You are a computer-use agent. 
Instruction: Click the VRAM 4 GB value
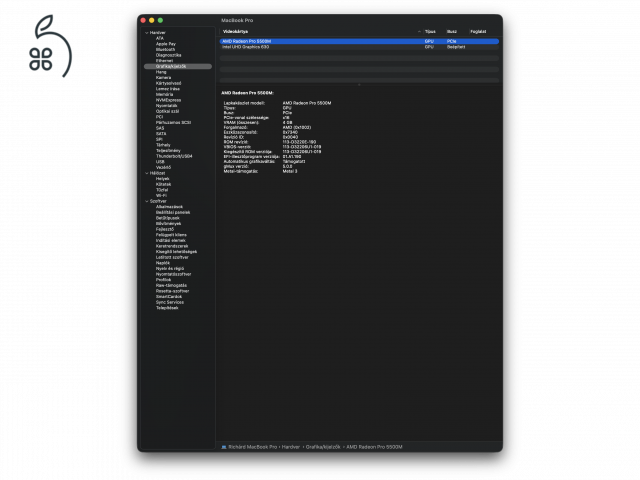pos(287,122)
